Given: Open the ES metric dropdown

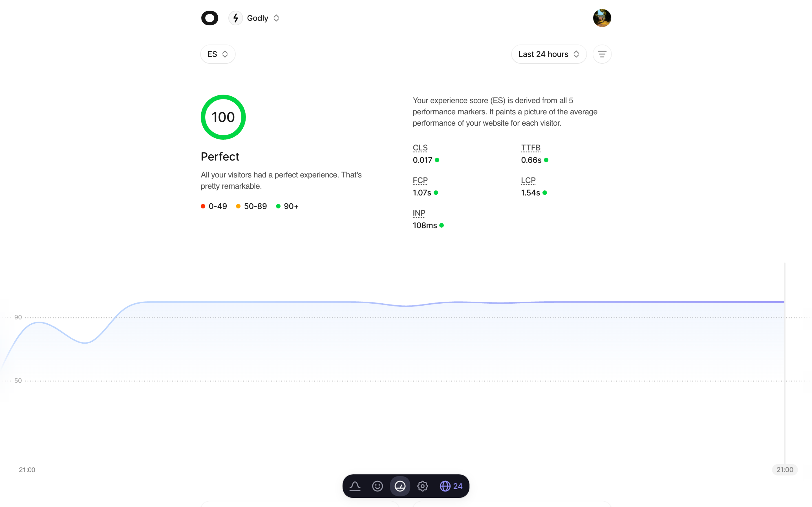Looking at the screenshot, I should click(218, 54).
